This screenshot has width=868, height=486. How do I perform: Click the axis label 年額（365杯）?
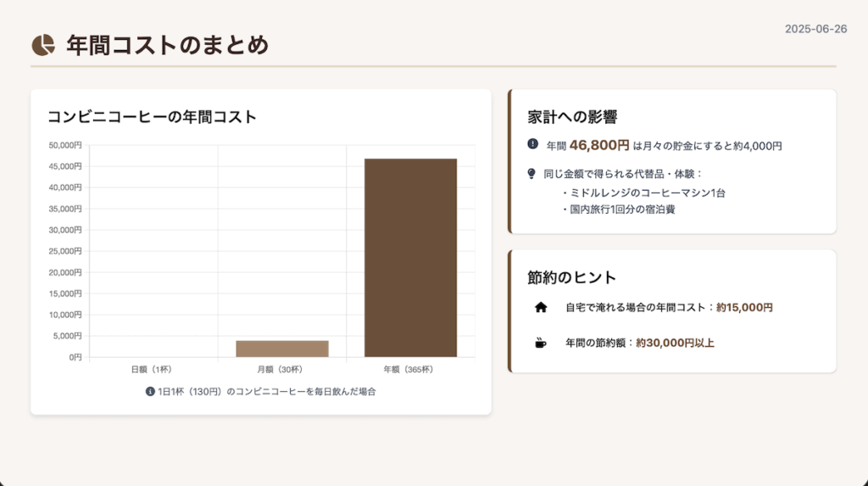(x=408, y=369)
